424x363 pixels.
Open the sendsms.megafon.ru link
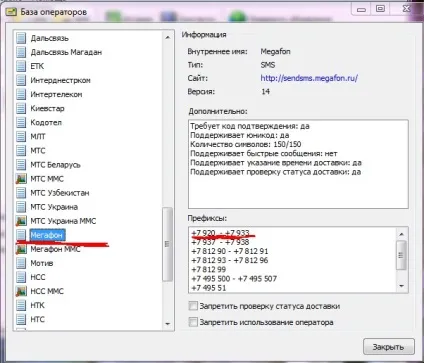pyautogui.click(x=309, y=78)
